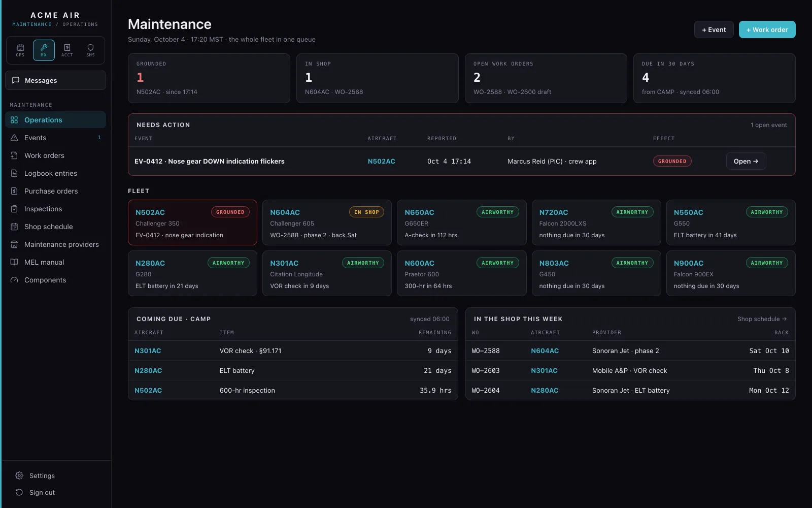Click the Events warning triangle icon
Screen dimensions: 812x508
(14, 138)
